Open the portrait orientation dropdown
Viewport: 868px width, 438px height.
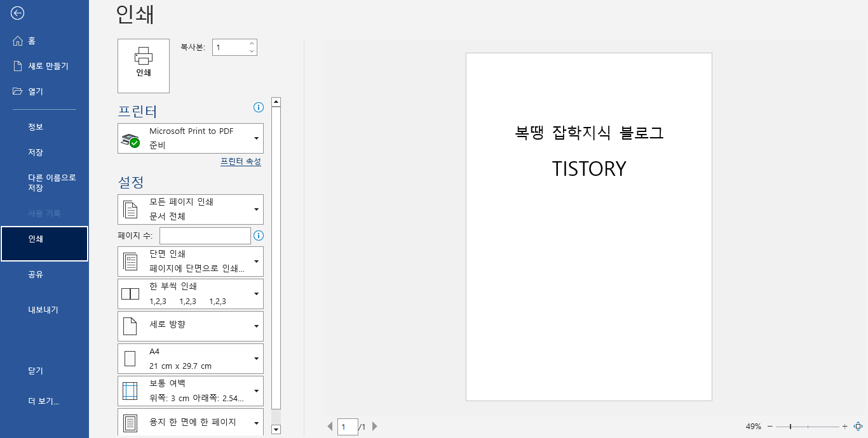point(191,326)
